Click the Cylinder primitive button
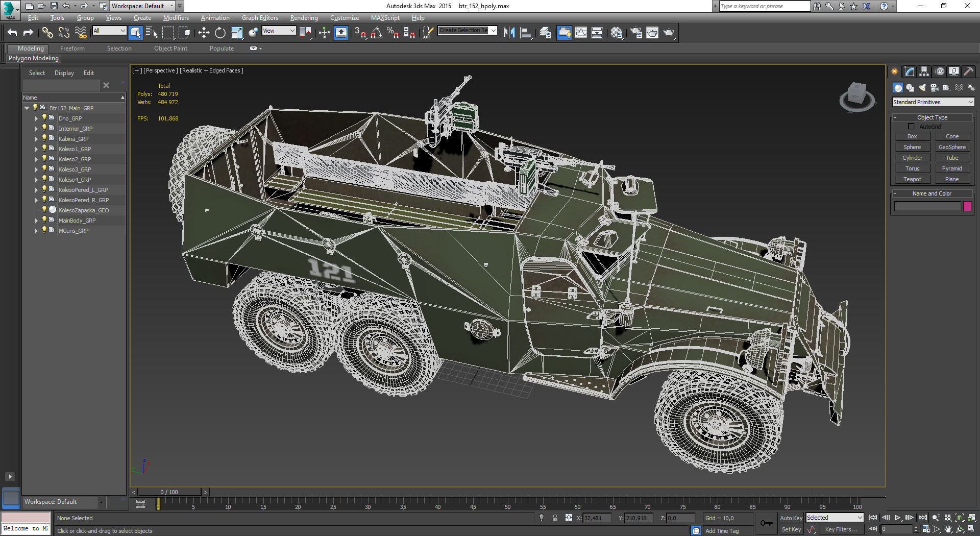980x536 pixels. (912, 158)
